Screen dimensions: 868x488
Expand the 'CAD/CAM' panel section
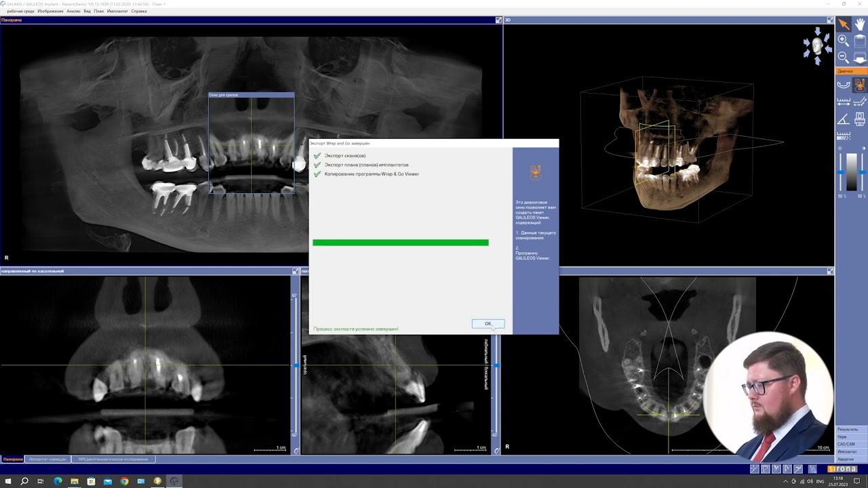tap(851, 444)
